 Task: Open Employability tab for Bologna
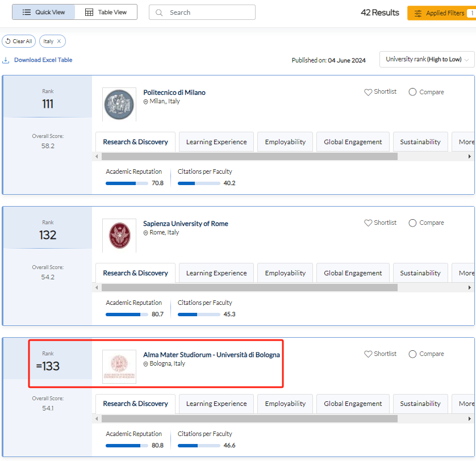(285, 404)
